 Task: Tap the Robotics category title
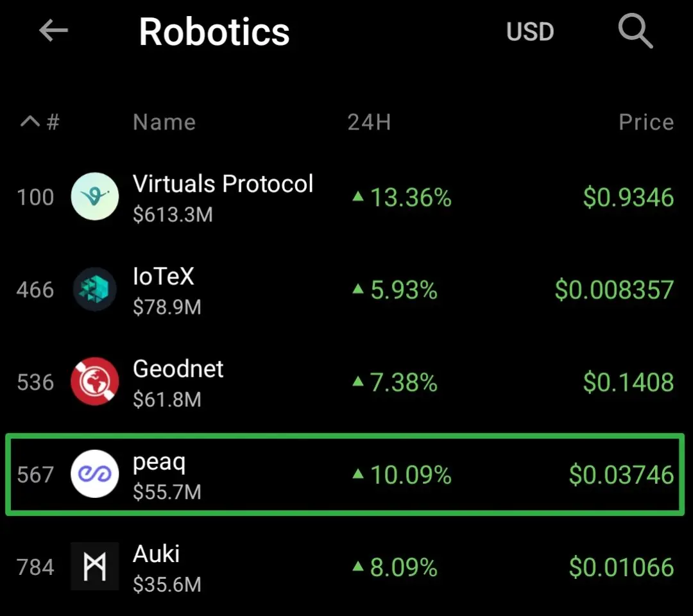214,32
